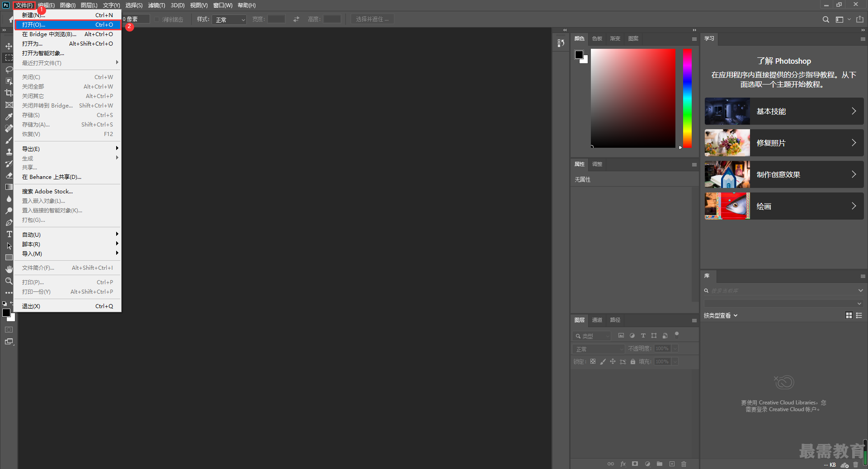Click the link layers icon
This screenshot has width=868, height=469.
(x=611, y=464)
